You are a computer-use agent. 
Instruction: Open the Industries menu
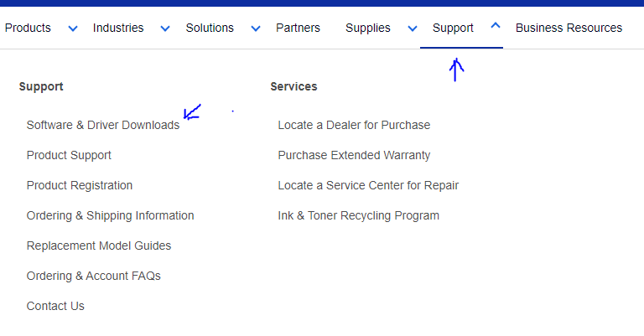118,28
